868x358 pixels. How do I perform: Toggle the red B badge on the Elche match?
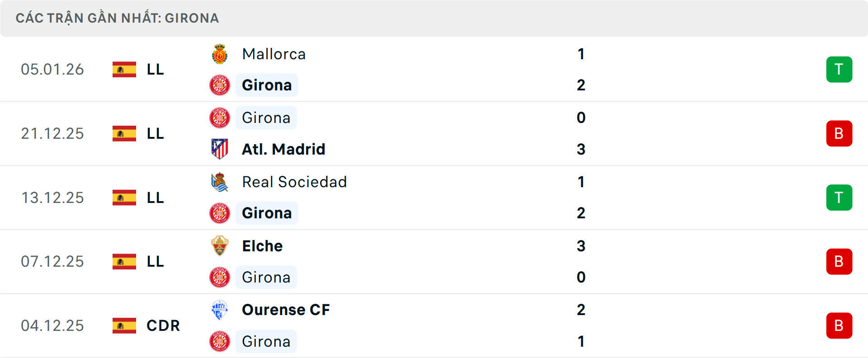[840, 261]
